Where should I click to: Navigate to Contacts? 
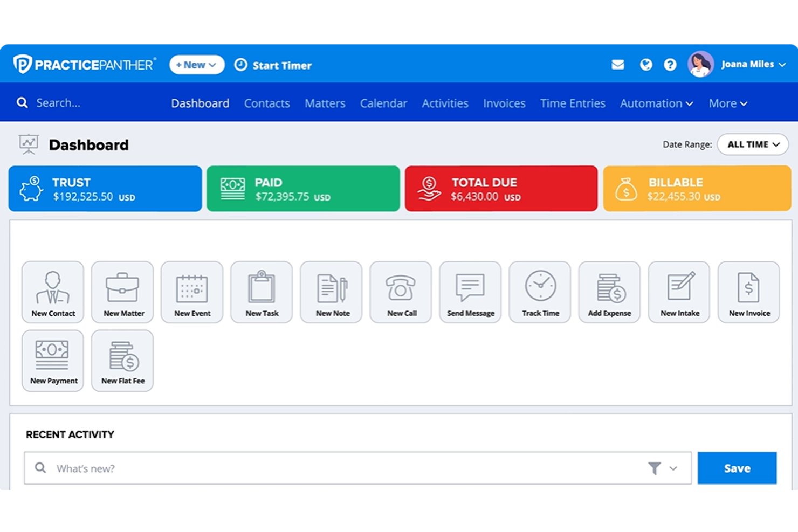267,103
